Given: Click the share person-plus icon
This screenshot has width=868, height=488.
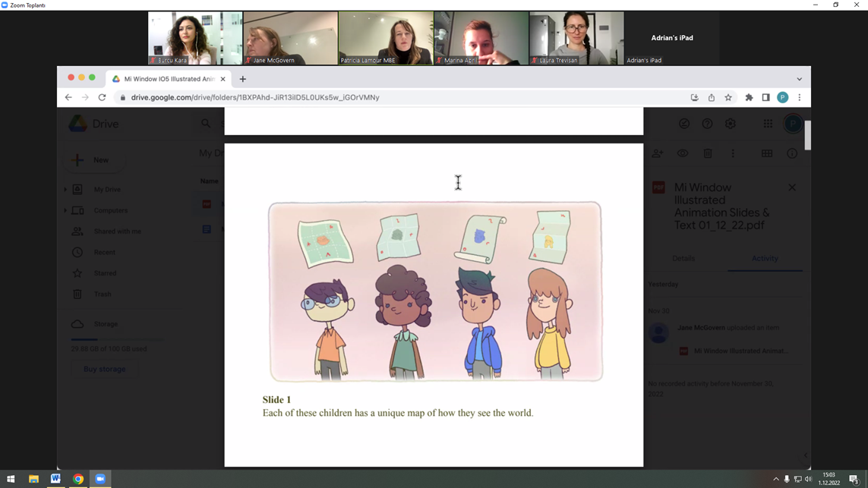Looking at the screenshot, I should 658,153.
